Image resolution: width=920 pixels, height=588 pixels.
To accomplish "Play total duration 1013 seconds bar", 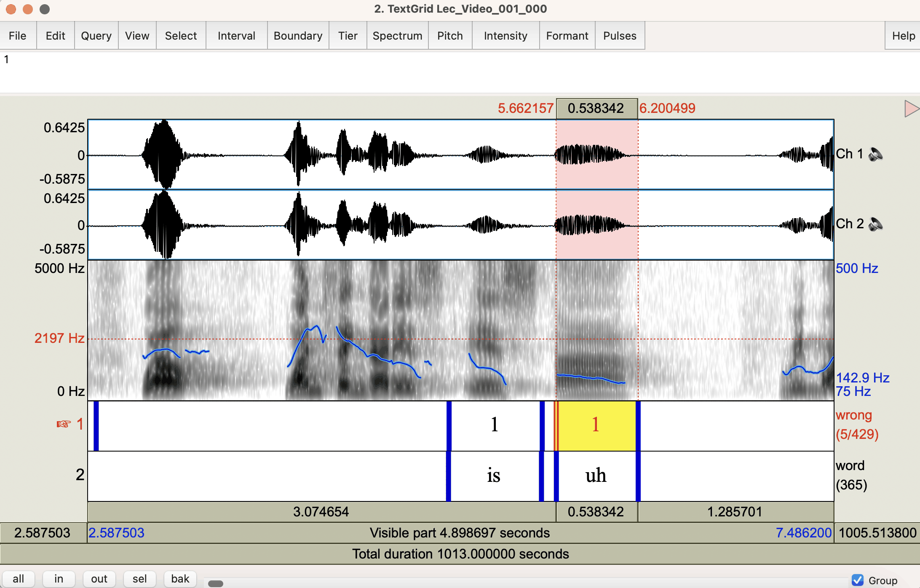I will (460, 554).
